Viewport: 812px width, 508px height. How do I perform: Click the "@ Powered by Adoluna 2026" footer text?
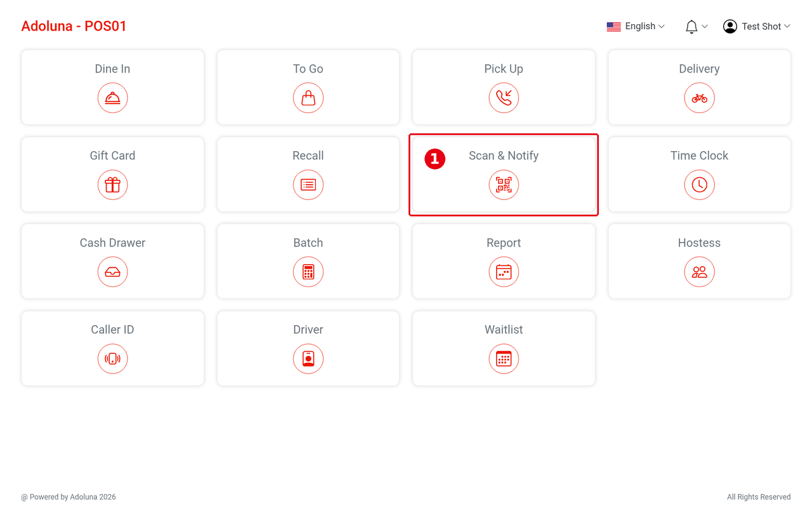click(69, 497)
